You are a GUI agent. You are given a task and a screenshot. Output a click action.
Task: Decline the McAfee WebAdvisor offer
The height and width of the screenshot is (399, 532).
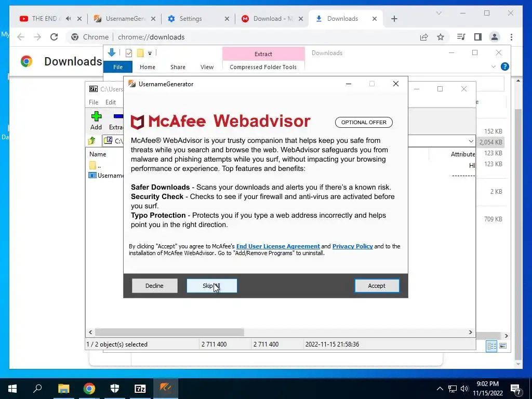pyautogui.click(x=154, y=286)
